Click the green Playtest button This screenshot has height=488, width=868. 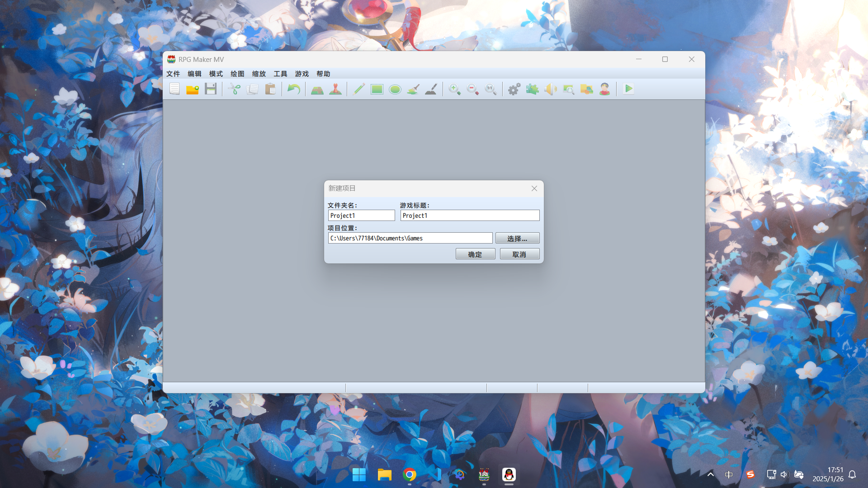click(x=628, y=89)
